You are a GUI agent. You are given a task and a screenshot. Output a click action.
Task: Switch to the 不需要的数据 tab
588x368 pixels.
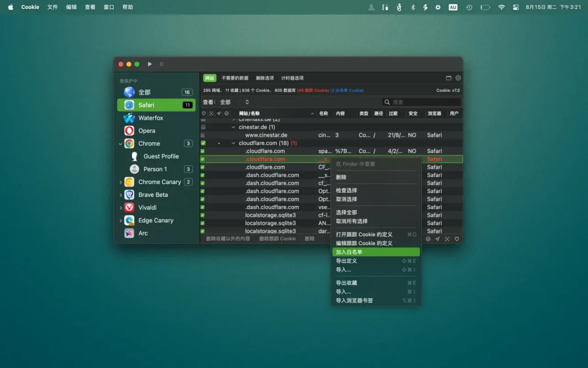[235, 78]
